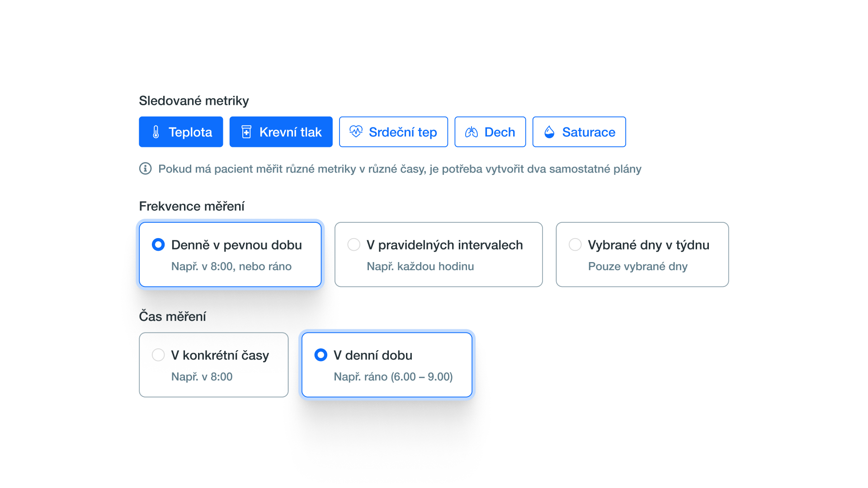
Task: Click the droplet icon in Saturace
Action: pyautogui.click(x=549, y=132)
